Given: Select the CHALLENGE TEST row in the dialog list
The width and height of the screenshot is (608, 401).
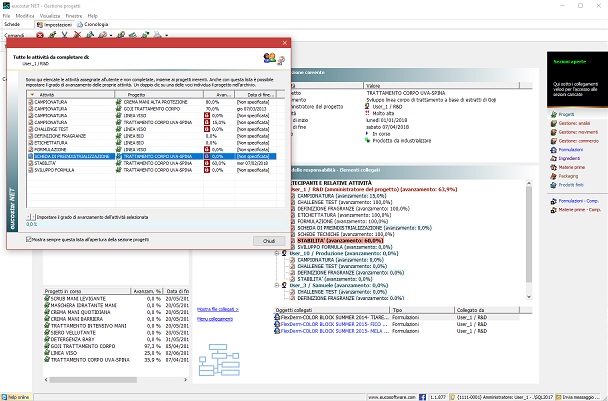Looking at the screenshot, I should pos(152,129).
